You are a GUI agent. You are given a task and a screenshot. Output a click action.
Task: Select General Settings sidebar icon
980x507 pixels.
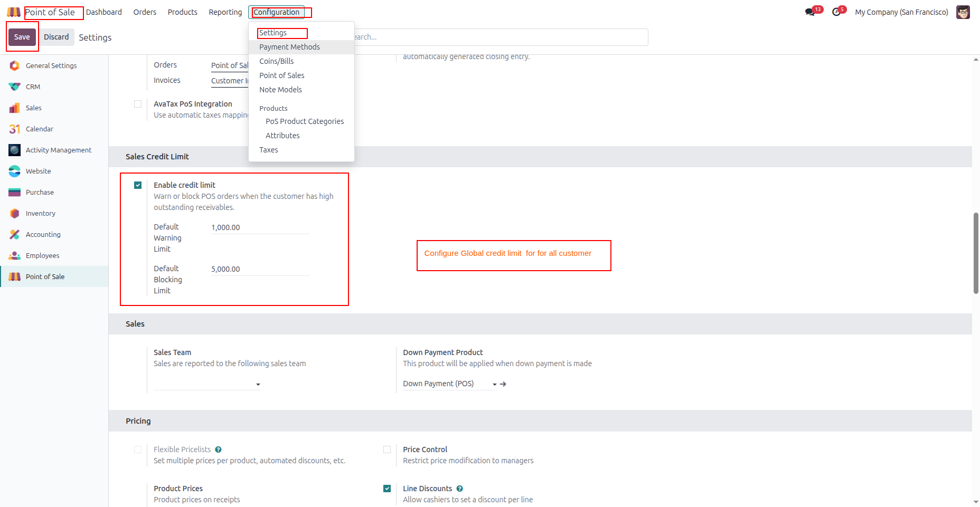click(x=14, y=65)
